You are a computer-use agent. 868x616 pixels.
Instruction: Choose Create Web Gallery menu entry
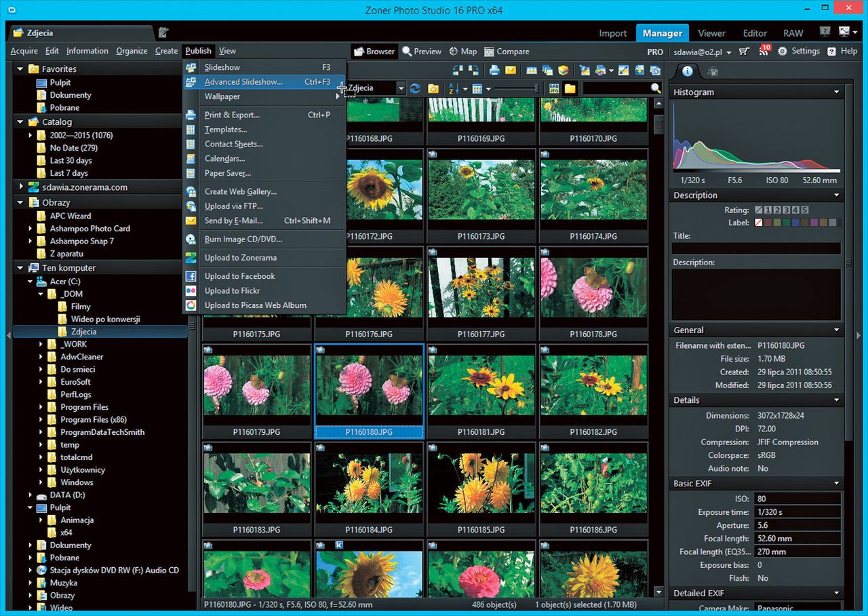click(x=264, y=192)
